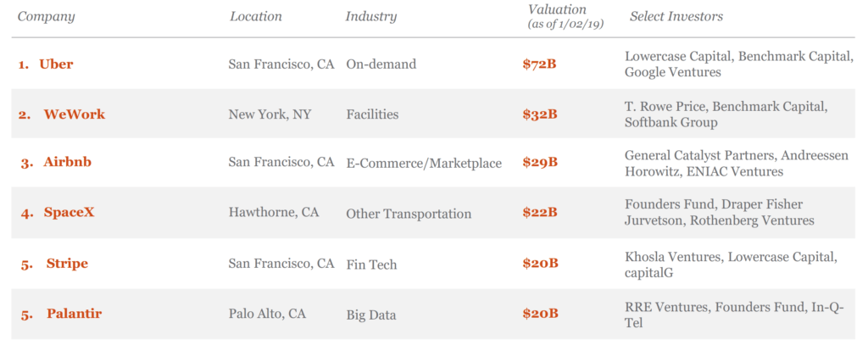The height and width of the screenshot is (351, 868).
Task: Click the E-Commerce/Marketplace industry cell
Action: click(x=424, y=164)
